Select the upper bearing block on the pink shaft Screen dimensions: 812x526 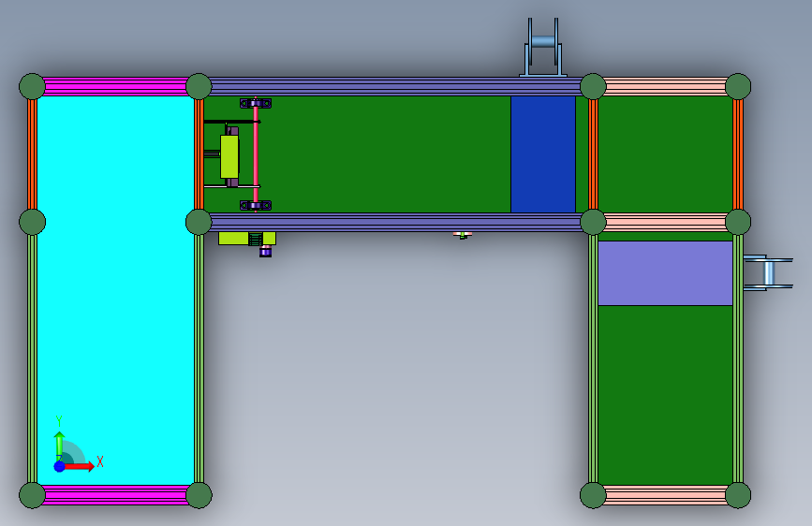[x=256, y=103]
